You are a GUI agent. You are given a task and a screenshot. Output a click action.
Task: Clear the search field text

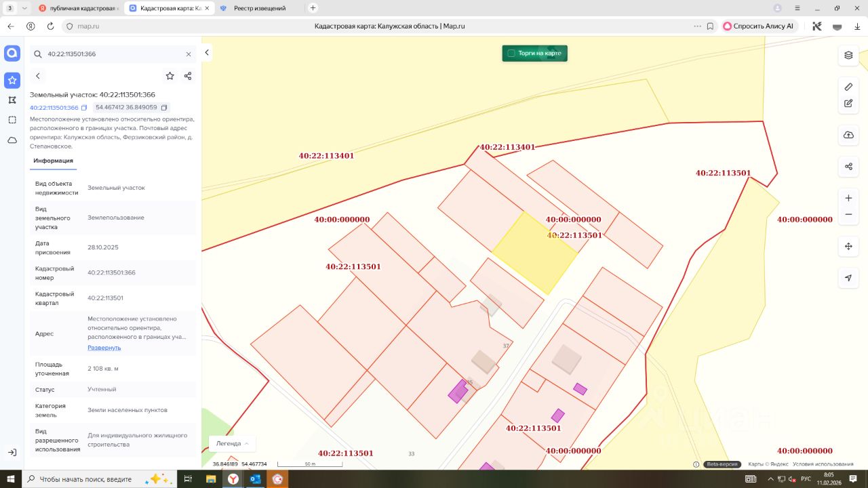189,54
